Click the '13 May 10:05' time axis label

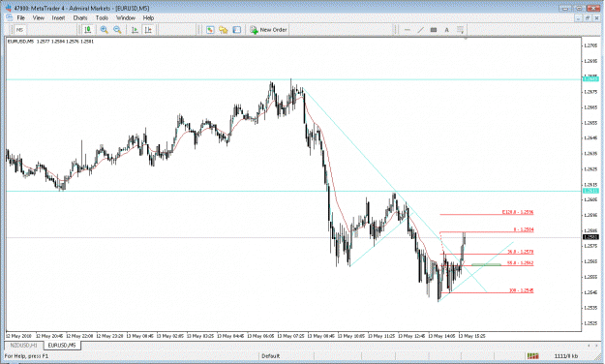tap(351, 336)
